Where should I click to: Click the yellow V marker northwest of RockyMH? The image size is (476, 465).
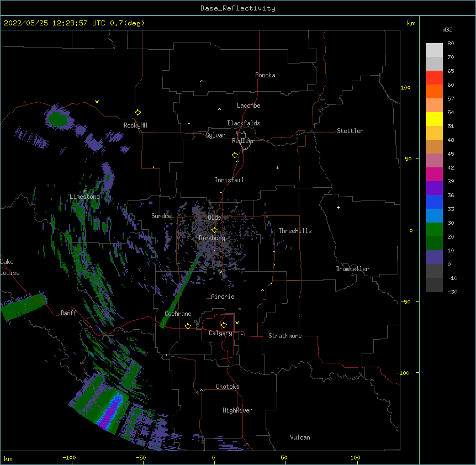(x=97, y=102)
